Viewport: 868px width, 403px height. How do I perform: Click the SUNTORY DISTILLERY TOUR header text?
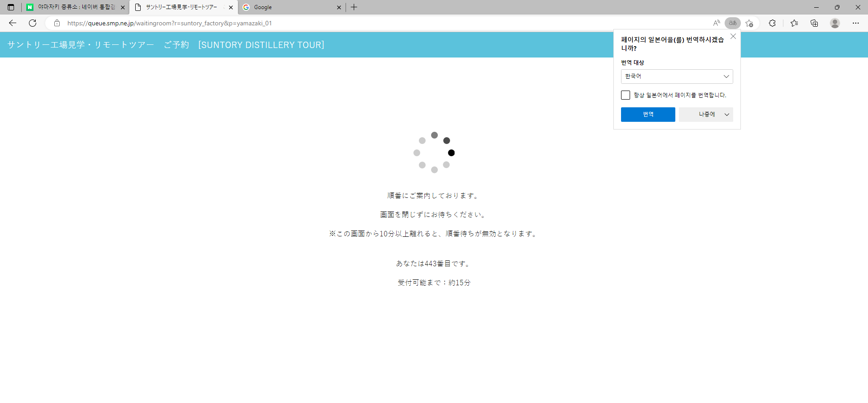tap(261, 45)
